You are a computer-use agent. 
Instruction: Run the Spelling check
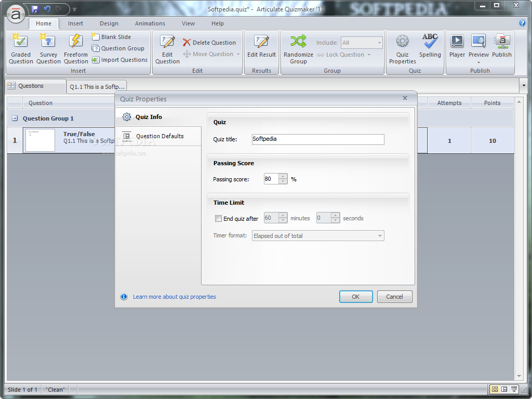[430, 46]
